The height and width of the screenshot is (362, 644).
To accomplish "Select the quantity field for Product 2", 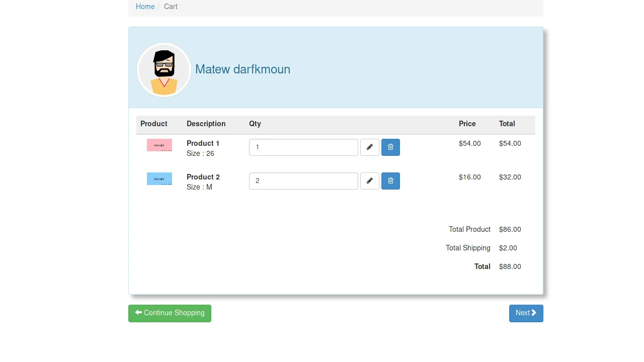I will point(303,180).
